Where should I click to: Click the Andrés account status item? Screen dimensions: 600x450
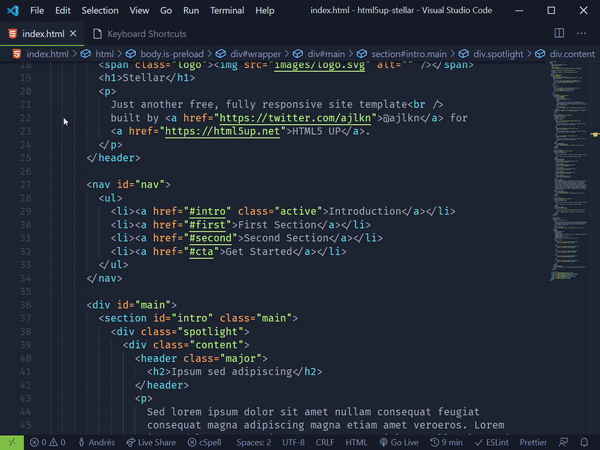pyautogui.click(x=97, y=442)
